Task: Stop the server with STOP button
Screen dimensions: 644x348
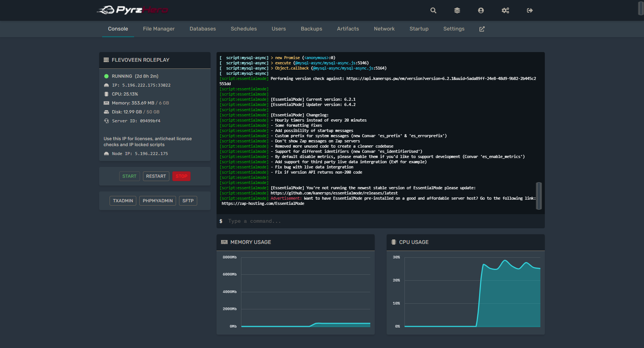Action: click(x=181, y=176)
